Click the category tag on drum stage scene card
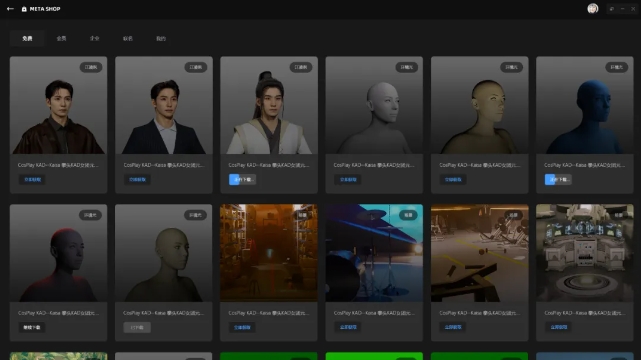Viewport: 641px width, 360px height. (x=408, y=215)
